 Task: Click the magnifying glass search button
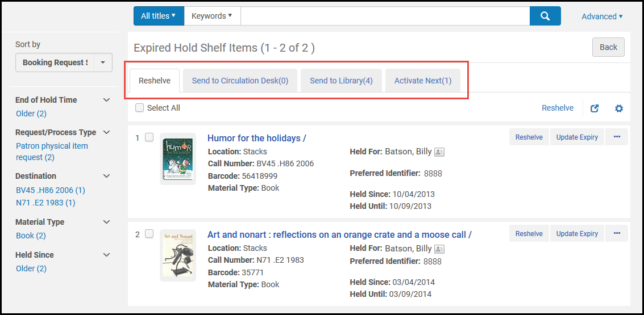(x=545, y=16)
